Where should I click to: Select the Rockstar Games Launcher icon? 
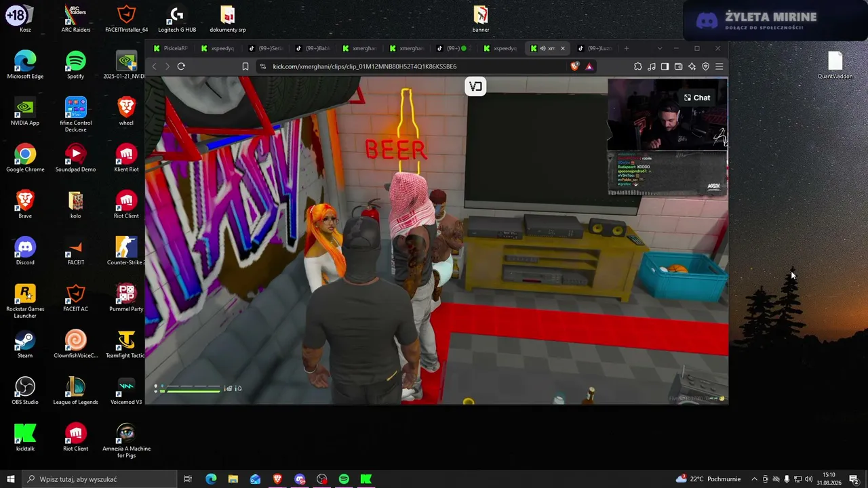coord(25,301)
